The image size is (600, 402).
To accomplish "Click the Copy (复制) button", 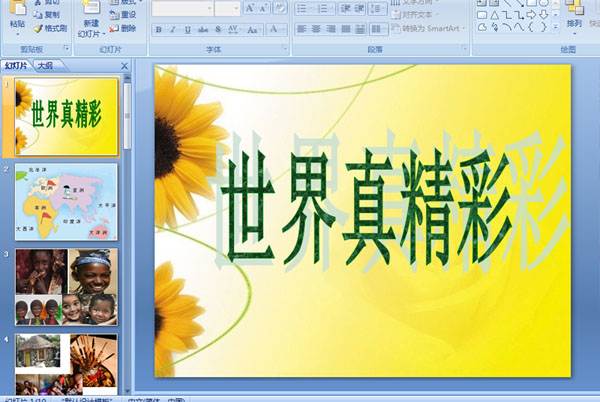I will (46, 15).
